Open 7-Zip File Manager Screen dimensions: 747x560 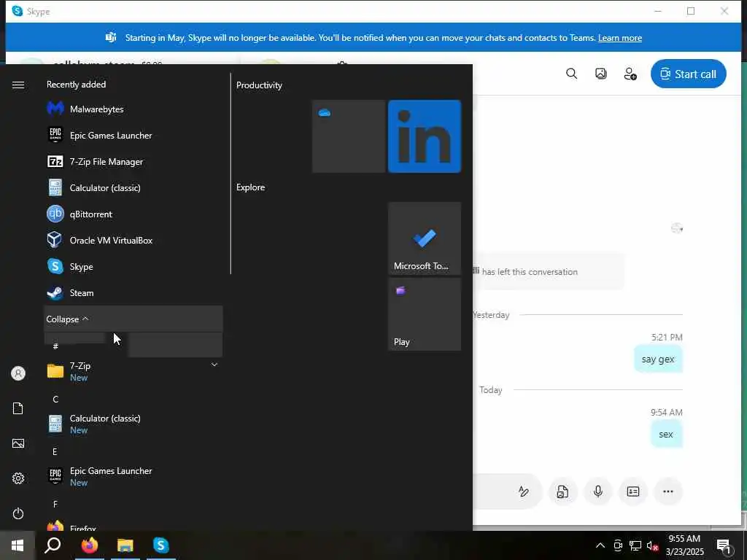pos(133,161)
